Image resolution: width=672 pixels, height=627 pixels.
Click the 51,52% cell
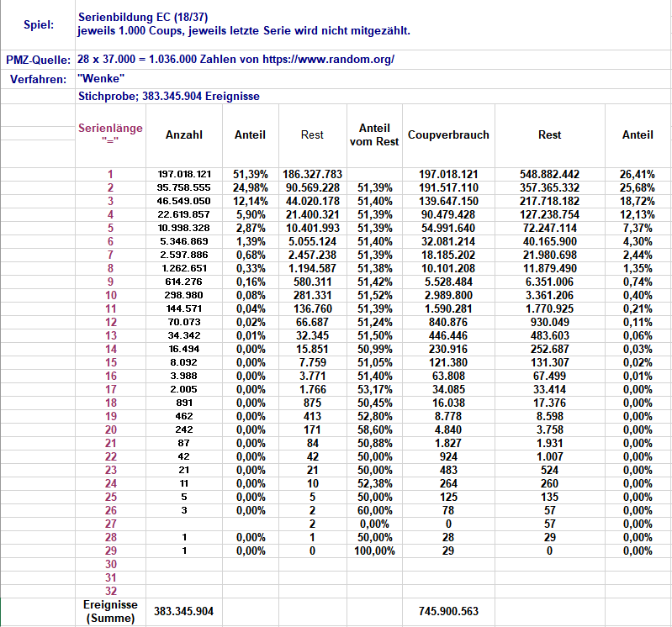pyautogui.click(x=374, y=295)
